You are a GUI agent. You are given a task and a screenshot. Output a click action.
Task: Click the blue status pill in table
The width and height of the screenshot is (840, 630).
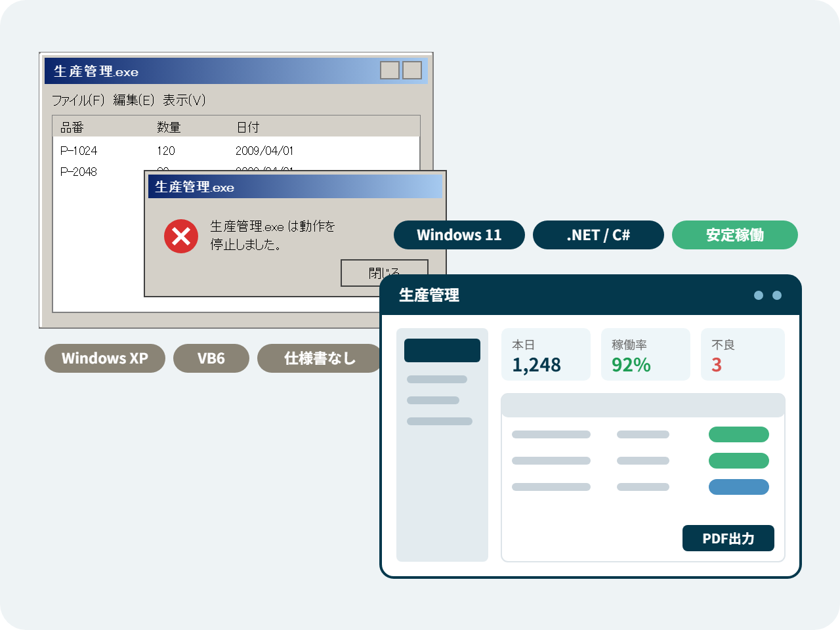(739, 487)
